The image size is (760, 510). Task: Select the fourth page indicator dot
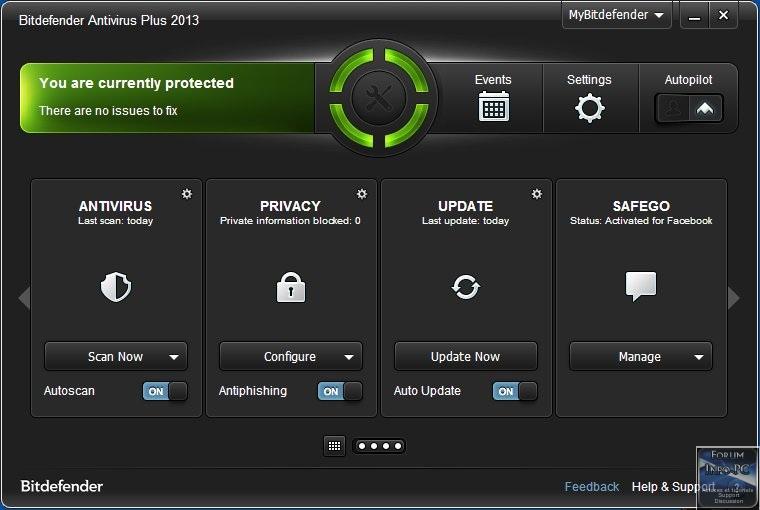coord(398,446)
